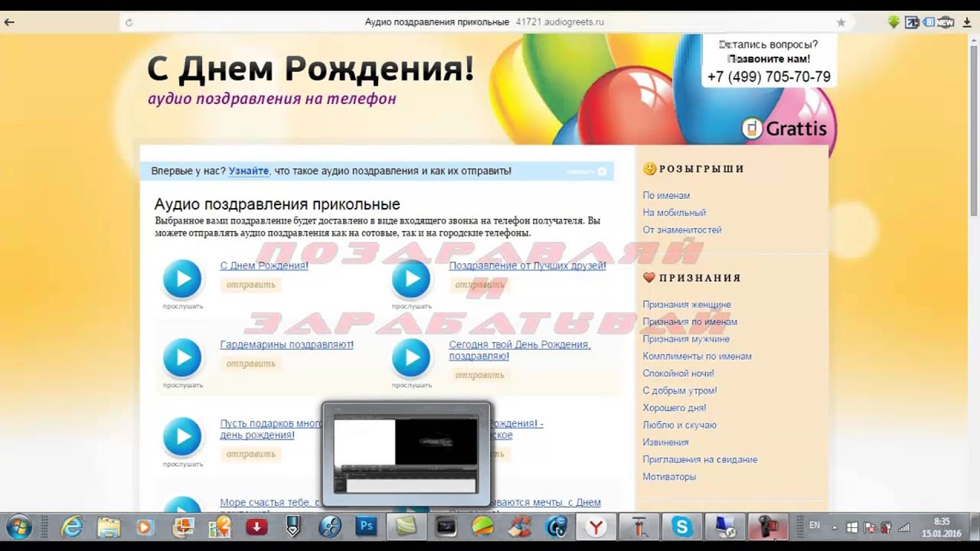Open the CCleaner taskbar icon
Viewport: 980px width, 551px height.
pyautogui.click(x=520, y=527)
